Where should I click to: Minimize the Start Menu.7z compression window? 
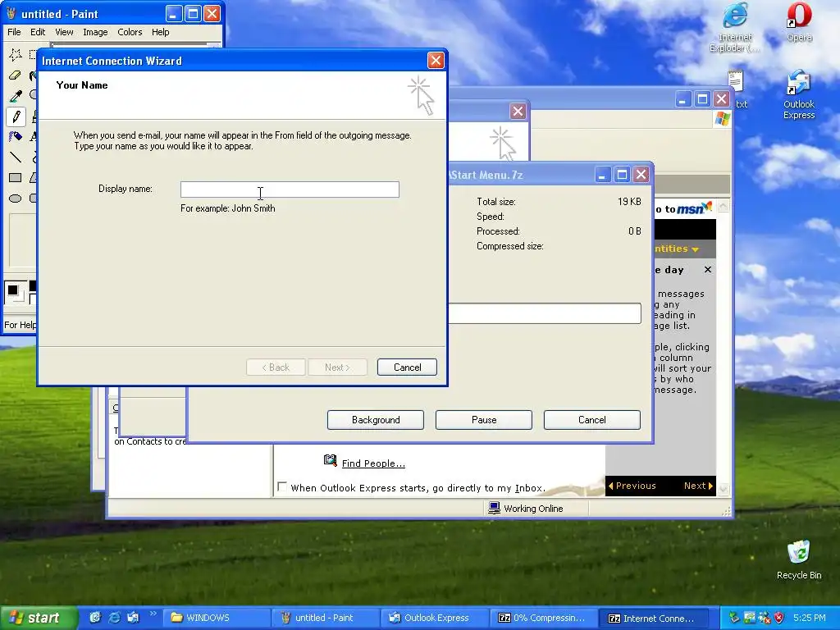coord(603,175)
